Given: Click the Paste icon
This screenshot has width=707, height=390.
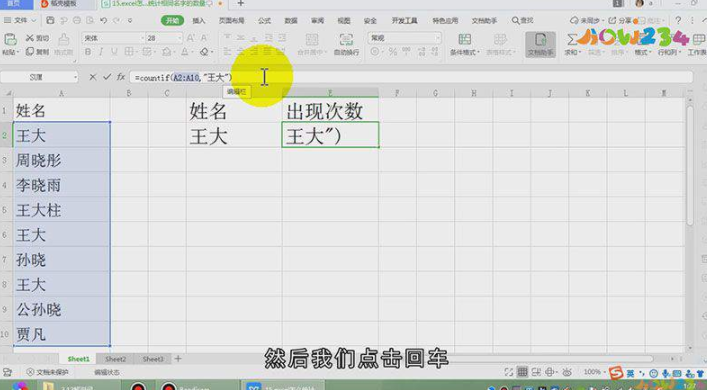Looking at the screenshot, I should click(x=10, y=40).
